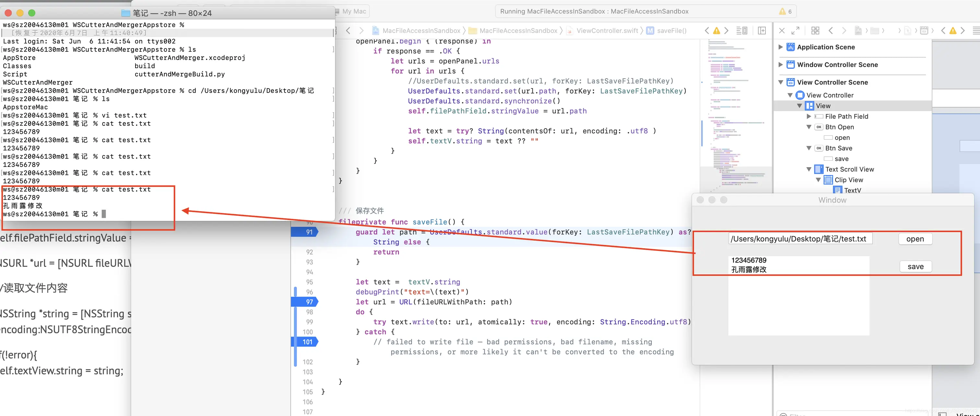Go forward in the editor jump bar
The image size is (980, 416).
361,31
